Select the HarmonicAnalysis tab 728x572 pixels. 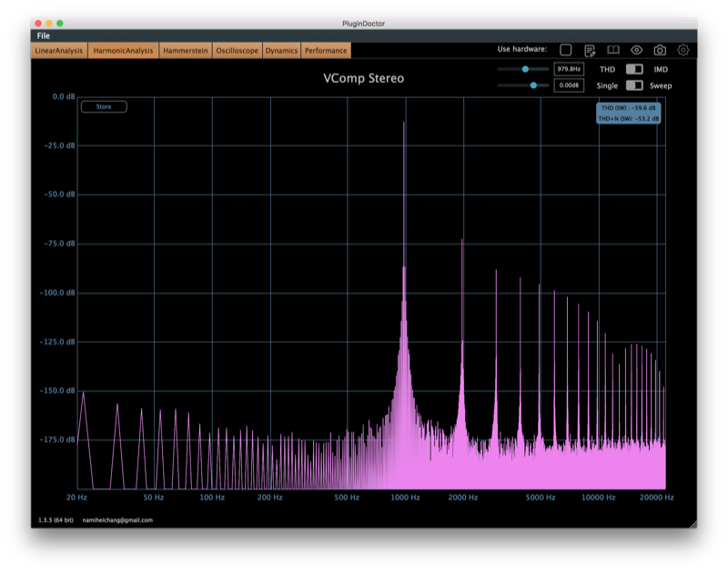point(123,51)
